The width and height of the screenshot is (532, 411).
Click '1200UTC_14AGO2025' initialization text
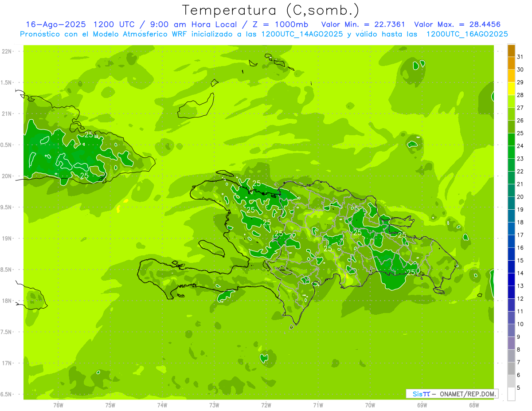tap(302, 34)
